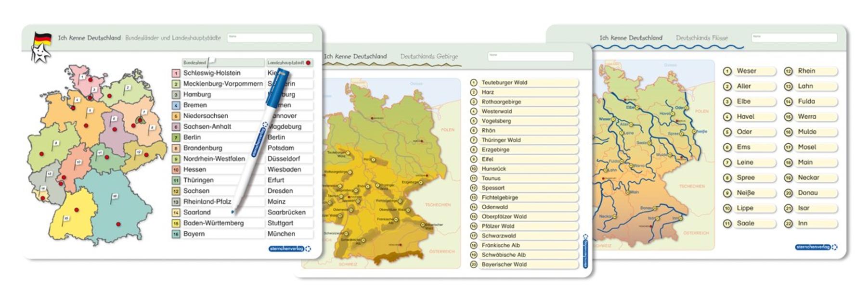This screenshot has height=288, width=868.
Task: Click circle number 22 beside Inn
Action: (x=788, y=224)
